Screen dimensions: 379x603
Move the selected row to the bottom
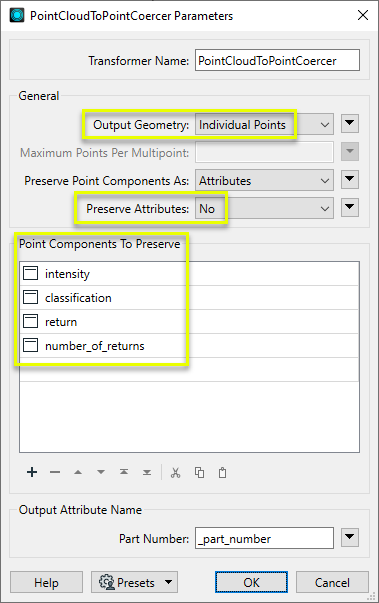tap(147, 472)
